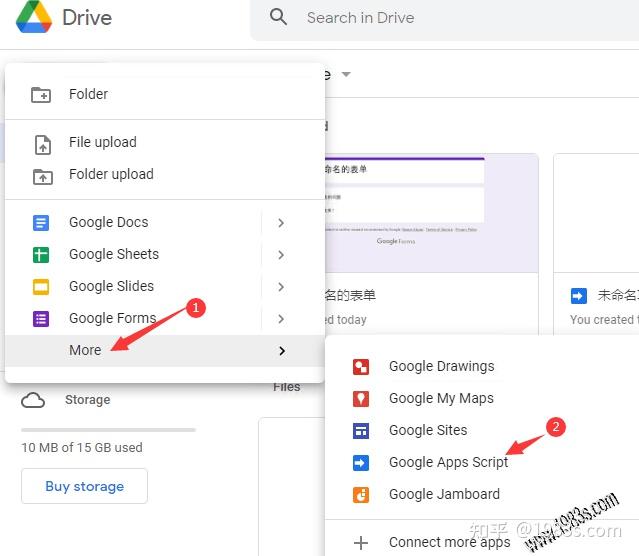Click the Google Drawings icon

tap(361, 367)
